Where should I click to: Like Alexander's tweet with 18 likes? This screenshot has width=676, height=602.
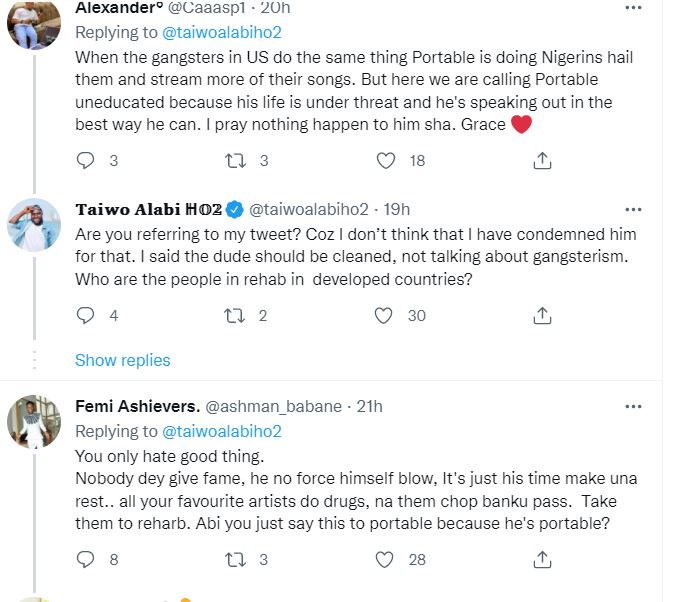click(x=385, y=160)
